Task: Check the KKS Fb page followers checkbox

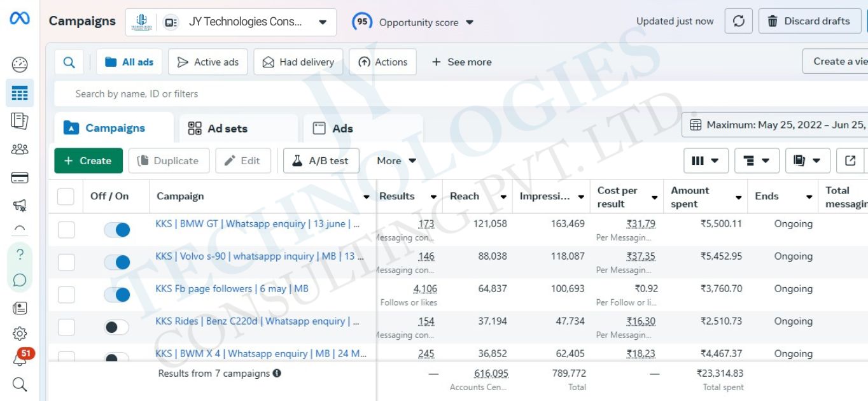Action: [x=66, y=294]
